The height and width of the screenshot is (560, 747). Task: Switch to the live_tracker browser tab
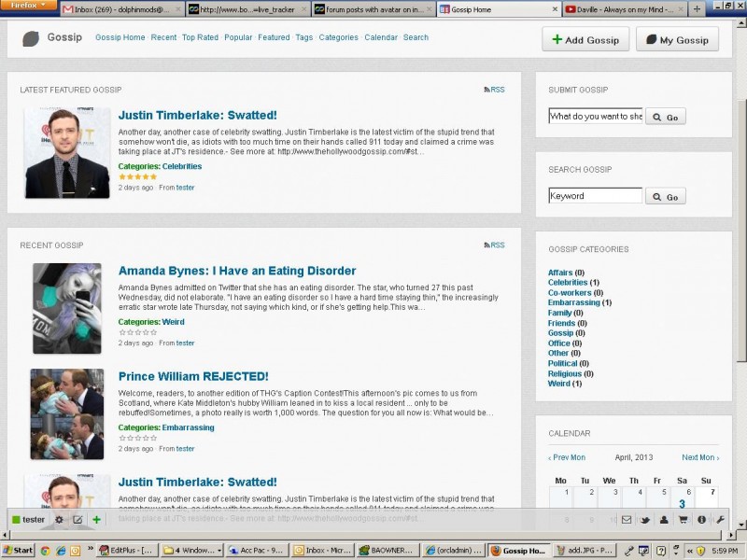click(x=247, y=9)
